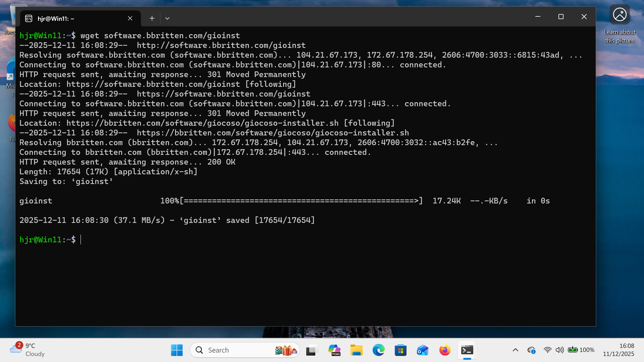Open Task View from taskbar
This screenshot has width=644, height=362.
pos(312,350)
